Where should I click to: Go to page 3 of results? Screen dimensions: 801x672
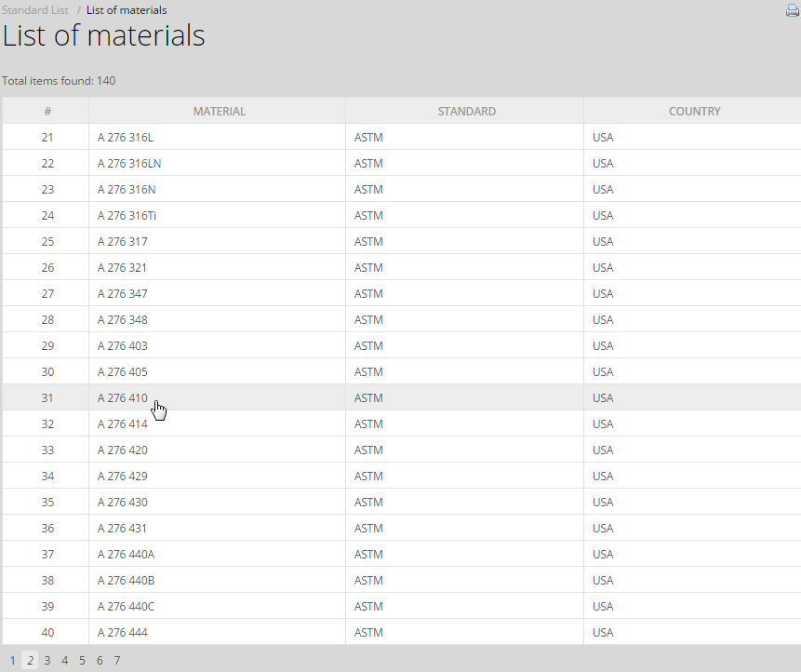point(47,660)
